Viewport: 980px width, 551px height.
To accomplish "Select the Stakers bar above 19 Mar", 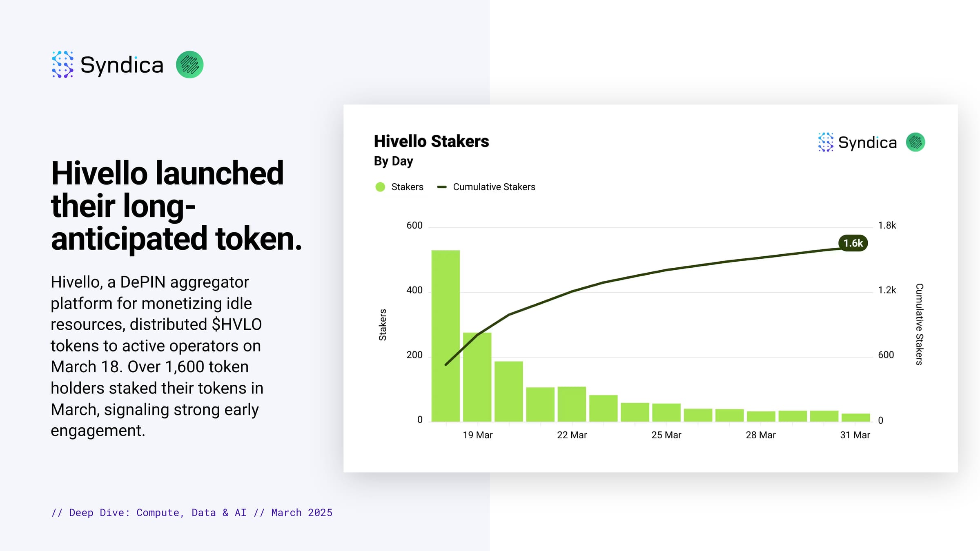I will point(477,377).
